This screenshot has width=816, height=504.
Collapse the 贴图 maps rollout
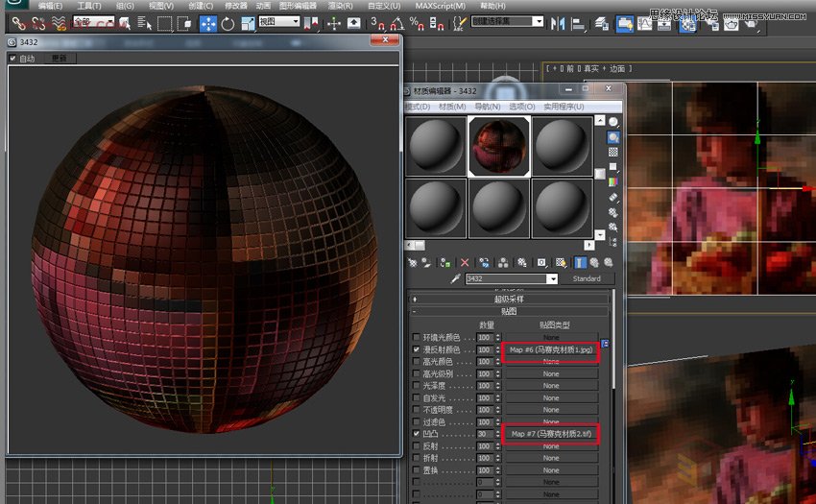pyautogui.click(x=509, y=311)
